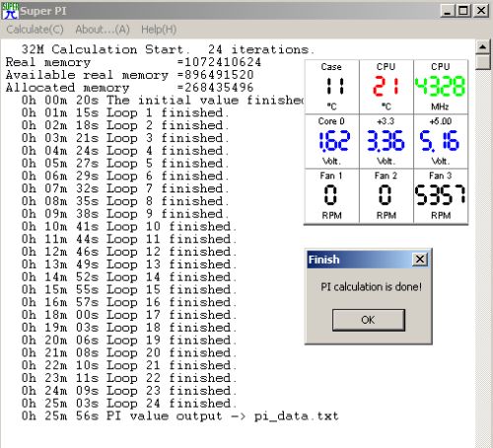Image resolution: width=493 pixels, height=448 pixels.
Task: Click the 'Loop 6 finished' line
Action: click(x=125, y=176)
